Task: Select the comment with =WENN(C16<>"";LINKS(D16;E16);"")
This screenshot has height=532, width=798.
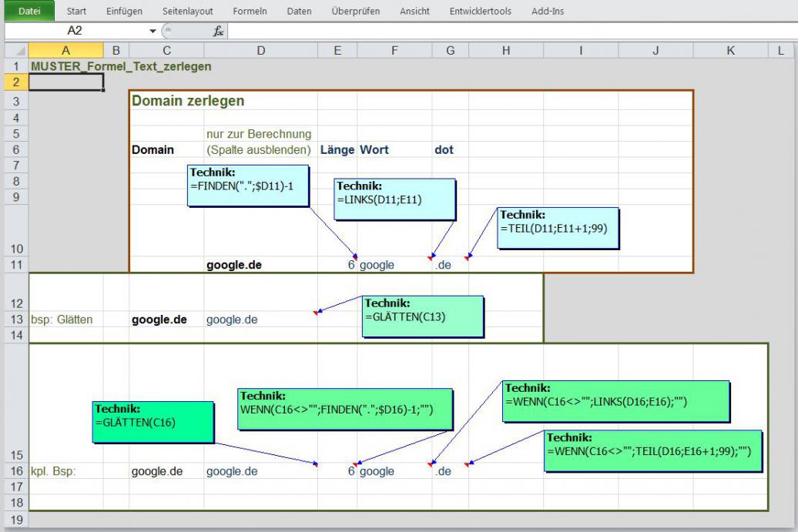Action: pos(616,401)
